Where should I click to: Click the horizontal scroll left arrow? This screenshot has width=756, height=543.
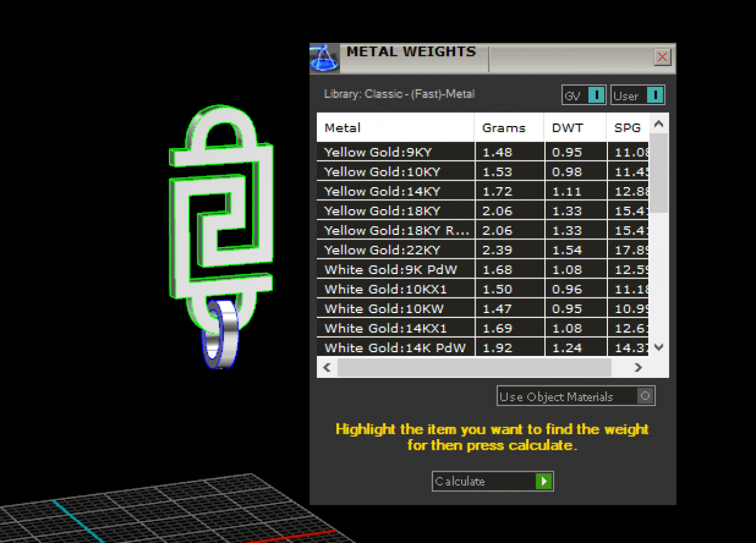point(326,367)
